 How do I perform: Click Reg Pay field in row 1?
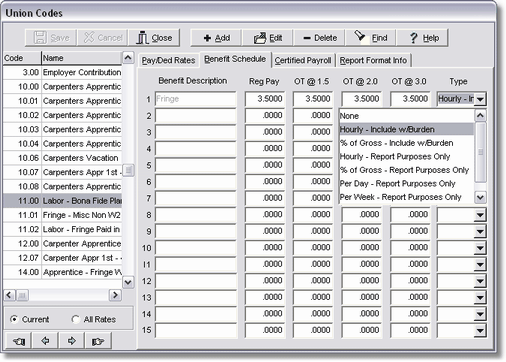point(265,99)
